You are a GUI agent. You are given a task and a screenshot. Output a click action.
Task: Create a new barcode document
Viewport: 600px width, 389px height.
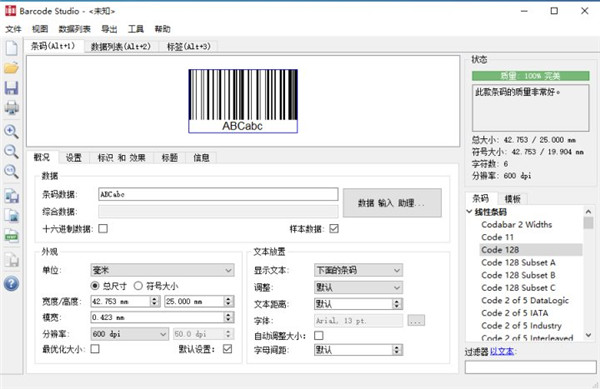pos(11,48)
